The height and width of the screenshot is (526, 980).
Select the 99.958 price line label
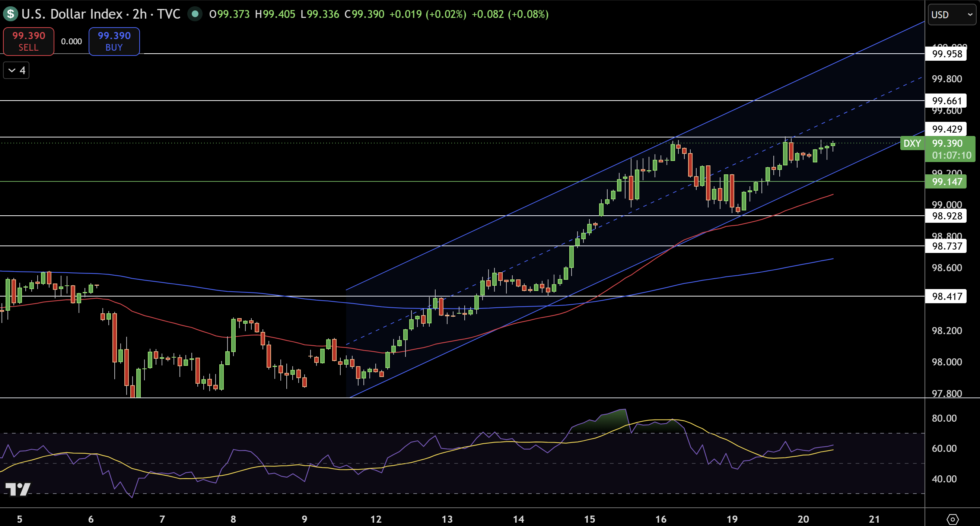946,54
